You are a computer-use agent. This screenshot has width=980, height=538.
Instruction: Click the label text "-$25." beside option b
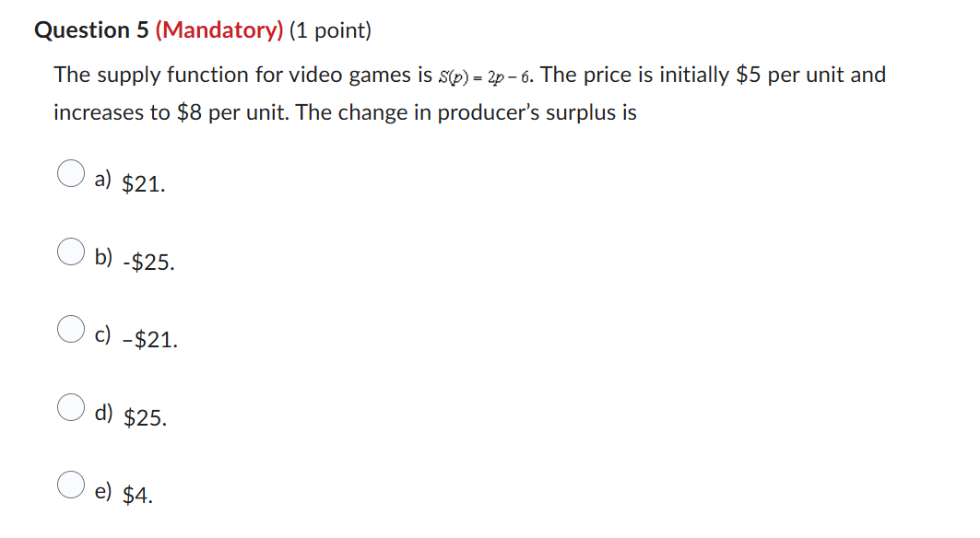(x=148, y=262)
